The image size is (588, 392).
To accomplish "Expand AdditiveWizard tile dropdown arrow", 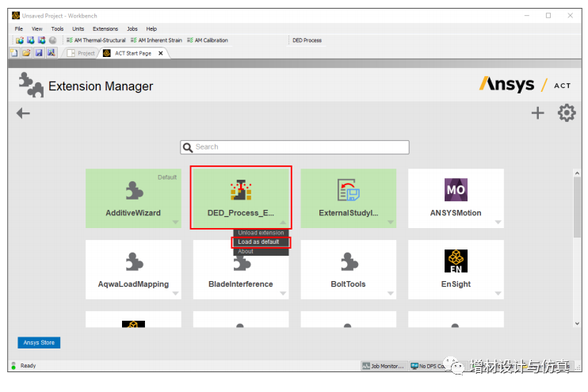I will [x=175, y=223].
